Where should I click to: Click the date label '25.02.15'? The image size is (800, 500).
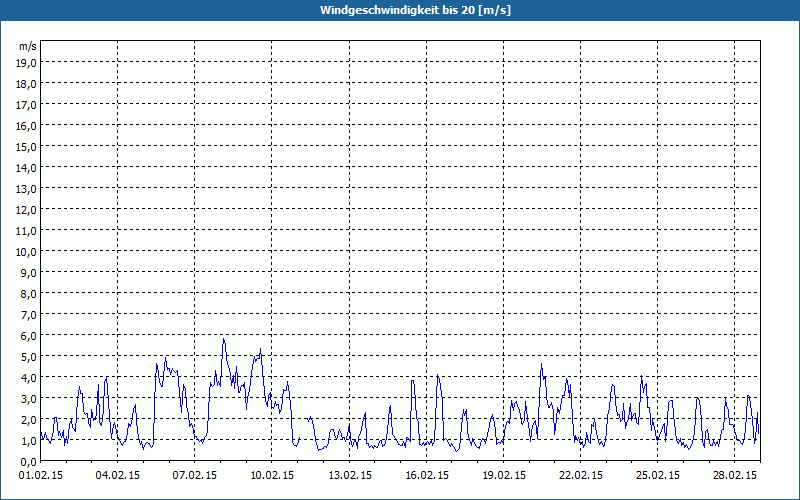[x=658, y=476]
